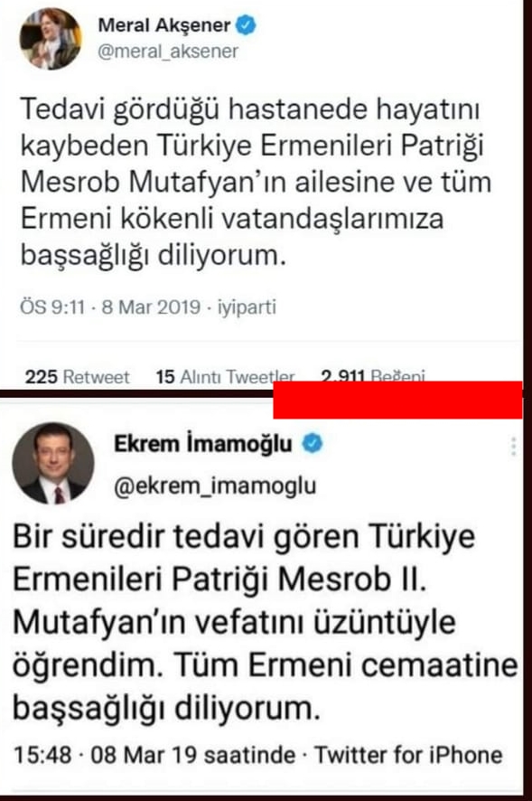532x801 pixels.
Task: Click Meral Akşener's blue verified badge
Action: [x=246, y=25]
